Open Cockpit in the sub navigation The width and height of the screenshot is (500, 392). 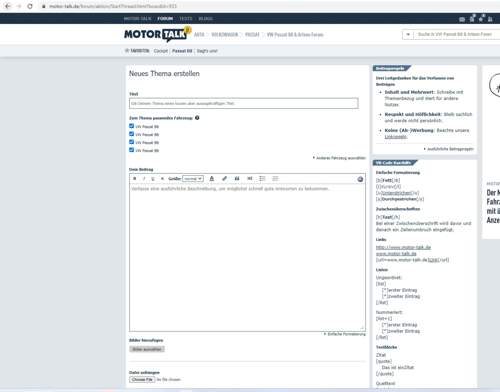point(161,51)
